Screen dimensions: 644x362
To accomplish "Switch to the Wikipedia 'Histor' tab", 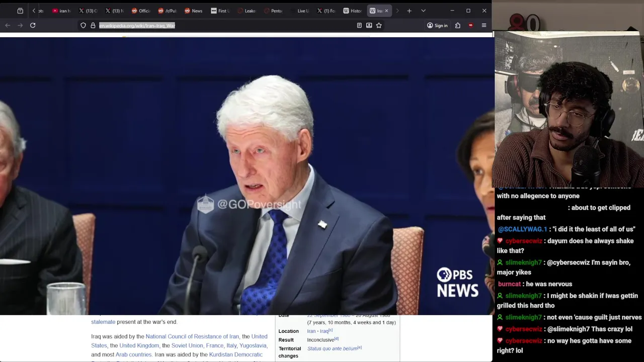I will pos(352,11).
